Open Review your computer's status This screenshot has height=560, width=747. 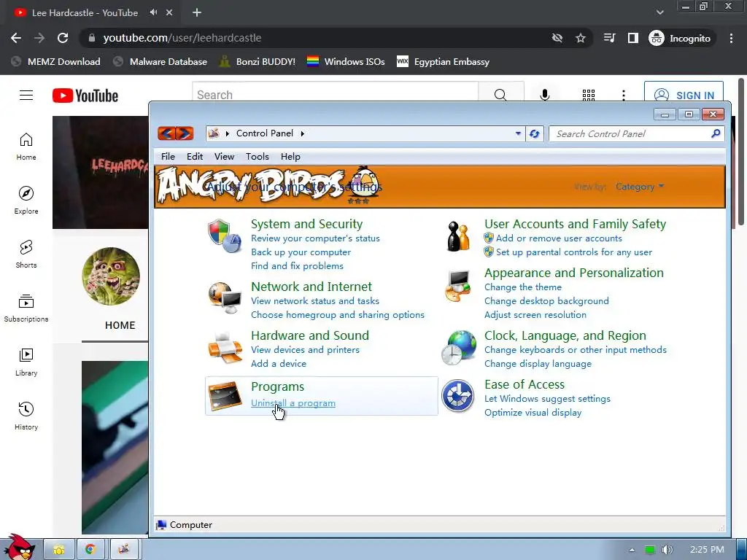[x=315, y=238]
